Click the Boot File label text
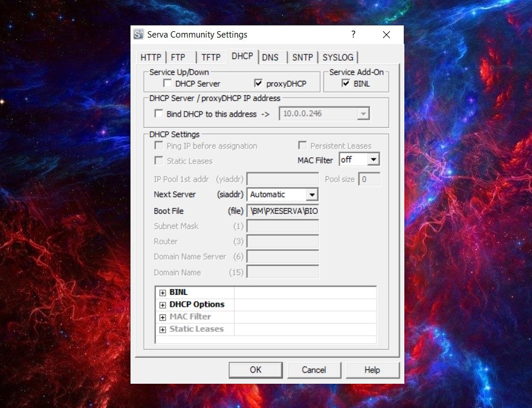The image size is (532, 408). point(168,211)
